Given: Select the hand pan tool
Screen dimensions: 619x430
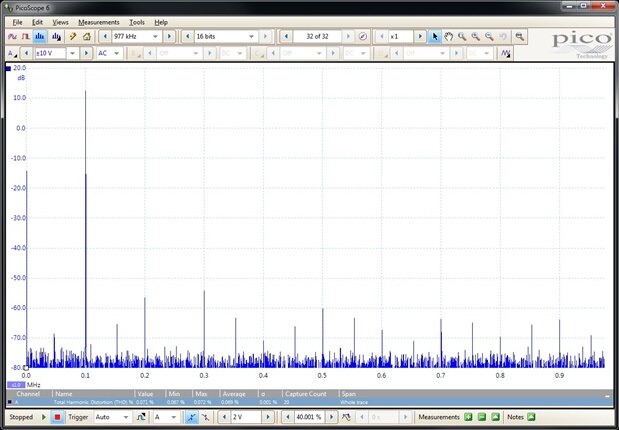Looking at the screenshot, I should [x=449, y=36].
